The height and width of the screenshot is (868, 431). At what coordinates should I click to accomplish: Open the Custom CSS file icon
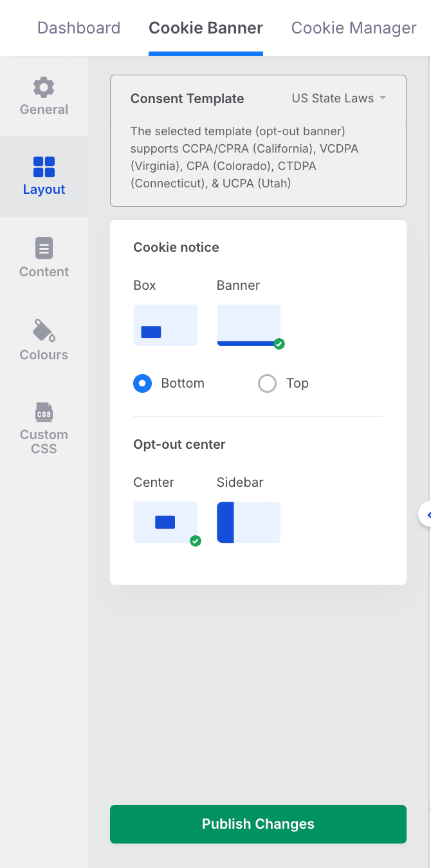click(44, 412)
